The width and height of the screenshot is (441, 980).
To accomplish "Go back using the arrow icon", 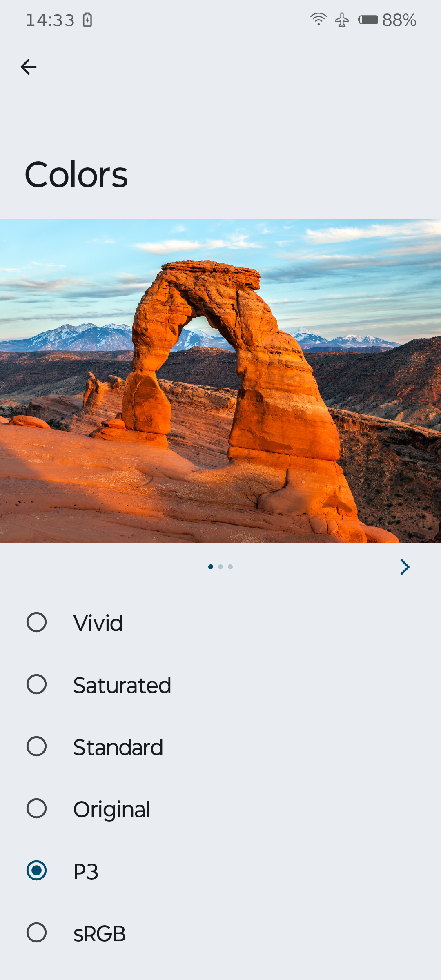I will point(29,67).
